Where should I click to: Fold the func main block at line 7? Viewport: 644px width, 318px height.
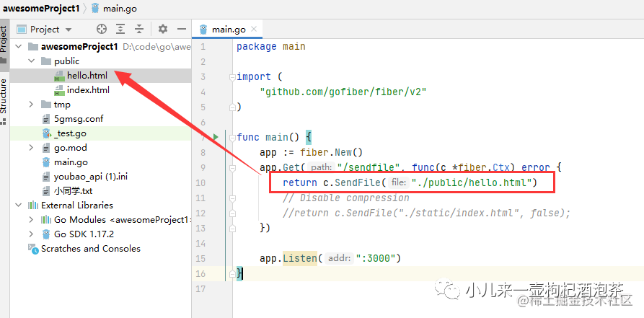point(232,137)
